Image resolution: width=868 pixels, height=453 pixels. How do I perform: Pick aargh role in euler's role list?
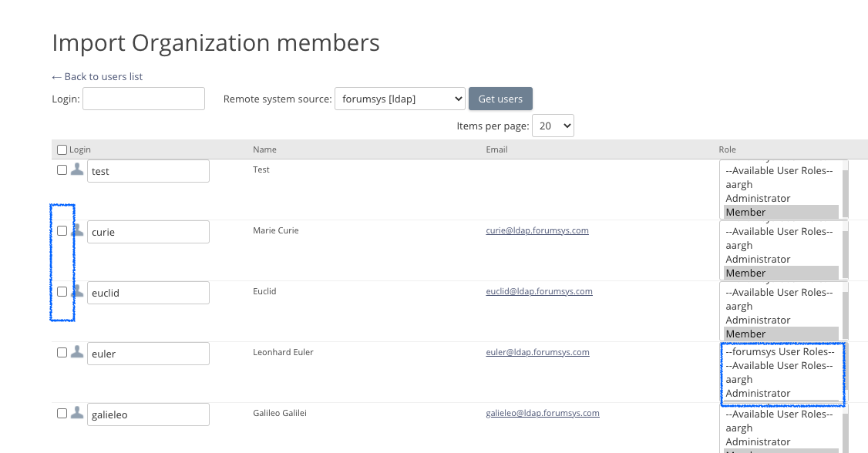(738, 379)
